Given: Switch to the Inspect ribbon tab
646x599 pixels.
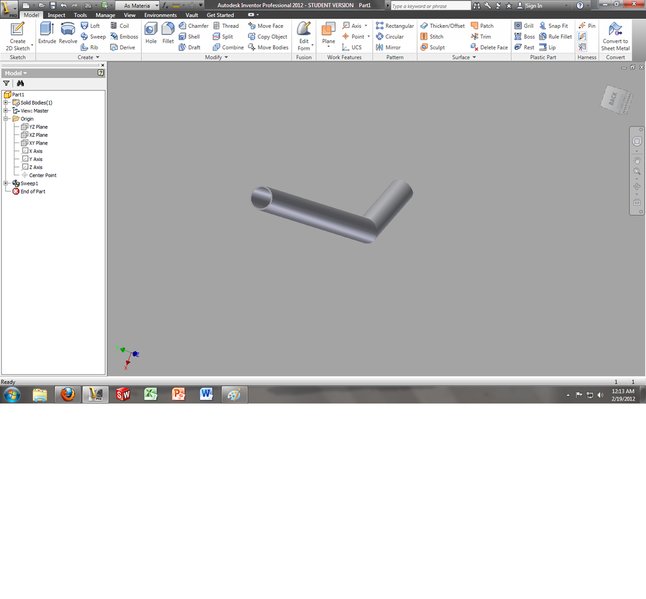Looking at the screenshot, I should [56, 15].
